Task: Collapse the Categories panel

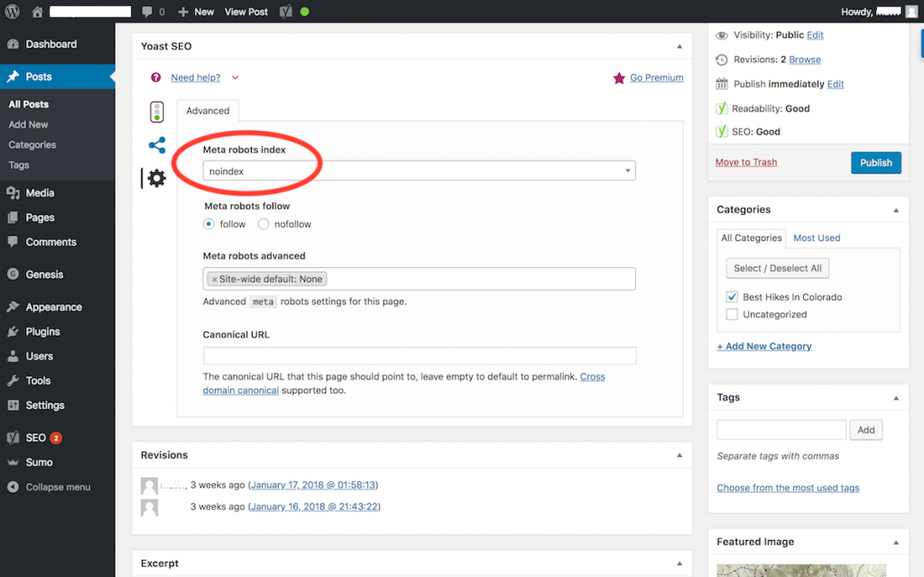Action: [x=896, y=210]
